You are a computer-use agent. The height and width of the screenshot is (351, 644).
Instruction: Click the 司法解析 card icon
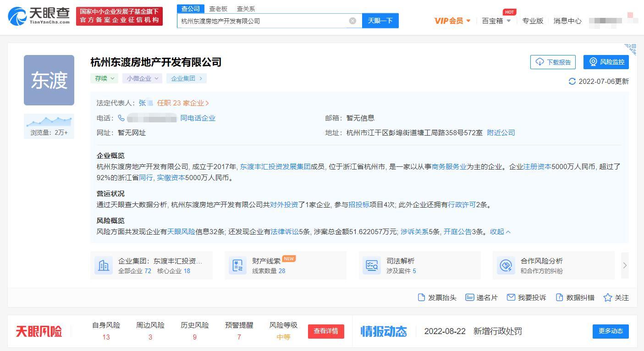pos(372,265)
